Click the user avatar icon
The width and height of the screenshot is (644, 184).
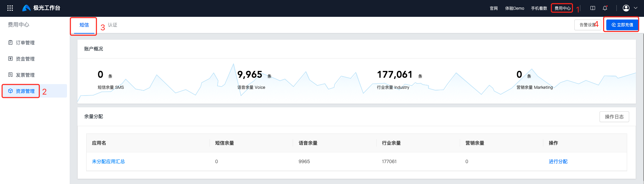point(626,8)
